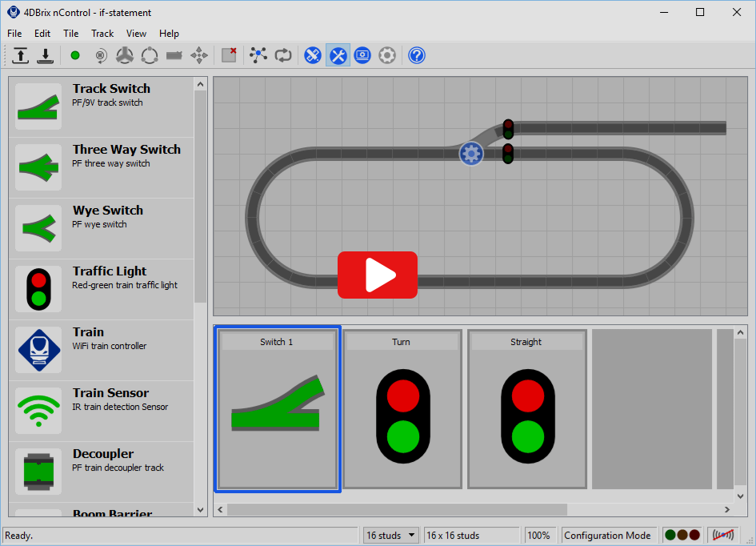Click the rotating target toolbar icon
Screen dimensions: 756x546
[x=100, y=55]
